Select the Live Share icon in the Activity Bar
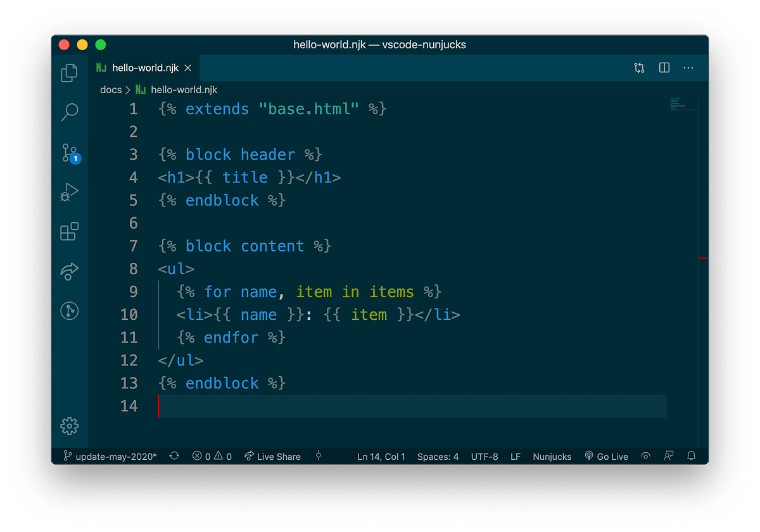 pyautogui.click(x=70, y=271)
